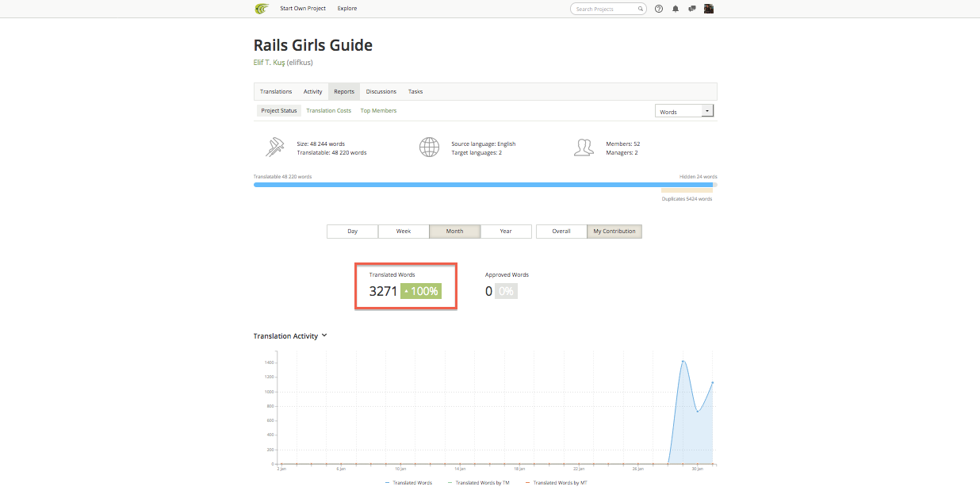Click the blue translatable progress bar
Image resolution: width=980 pixels, height=498 pixels.
click(x=483, y=185)
